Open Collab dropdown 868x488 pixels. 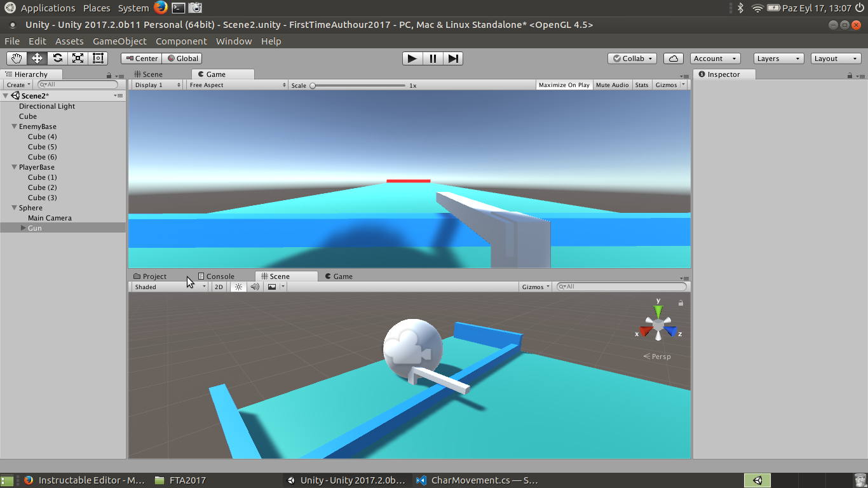(633, 58)
